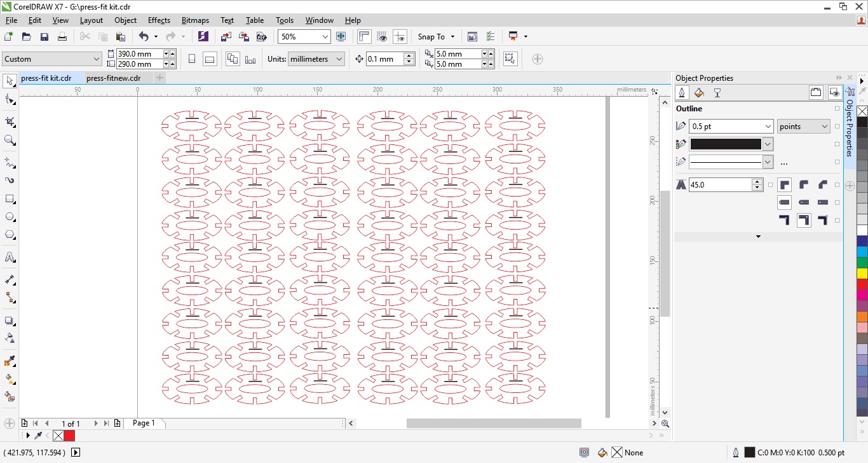Select the Artistic Media tool
The width and height of the screenshot is (868, 463).
10,181
